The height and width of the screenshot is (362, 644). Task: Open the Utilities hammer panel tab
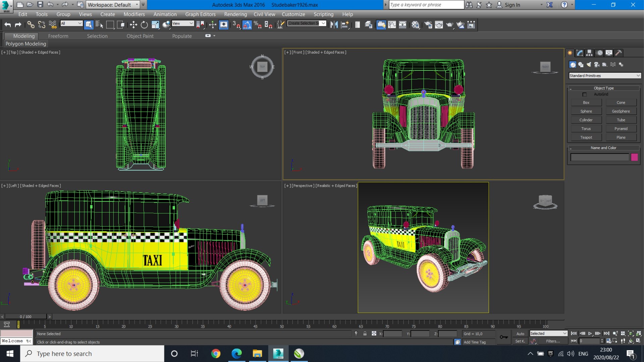click(x=619, y=53)
